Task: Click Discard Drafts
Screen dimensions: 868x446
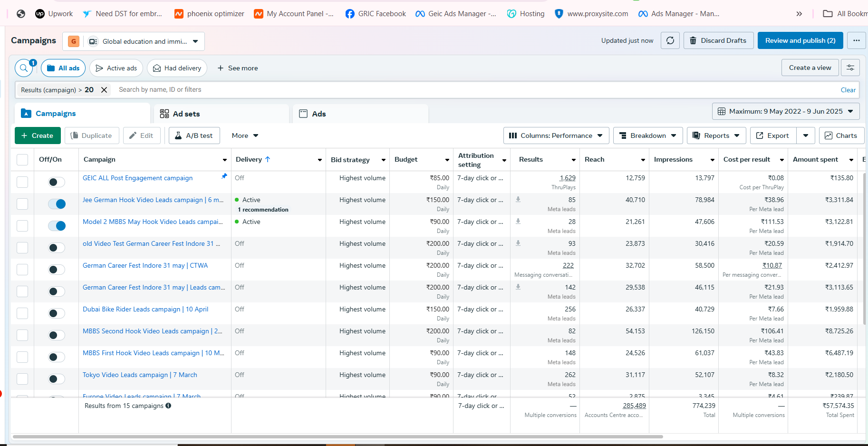Action: [718, 40]
